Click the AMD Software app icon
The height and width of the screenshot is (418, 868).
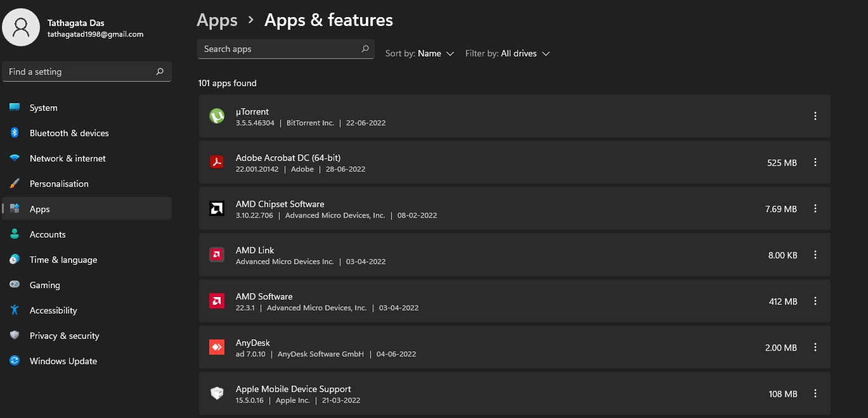coord(217,301)
